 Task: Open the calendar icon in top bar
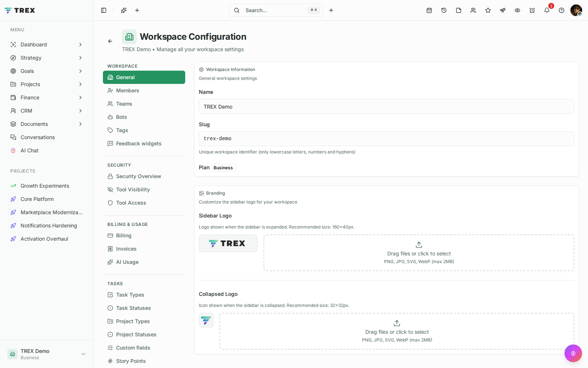(x=429, y=10)
